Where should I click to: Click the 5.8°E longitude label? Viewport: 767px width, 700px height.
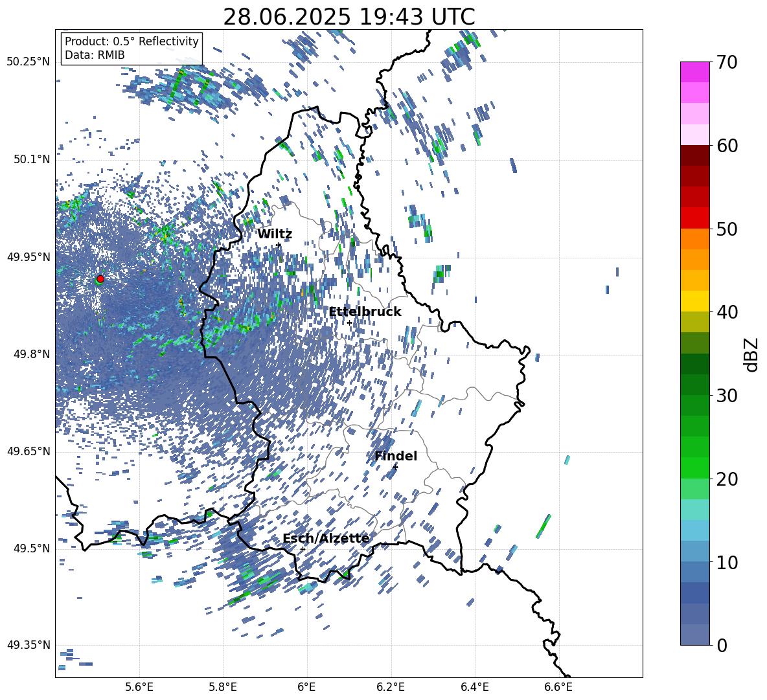pyautogui.click(x=223, y=687)
